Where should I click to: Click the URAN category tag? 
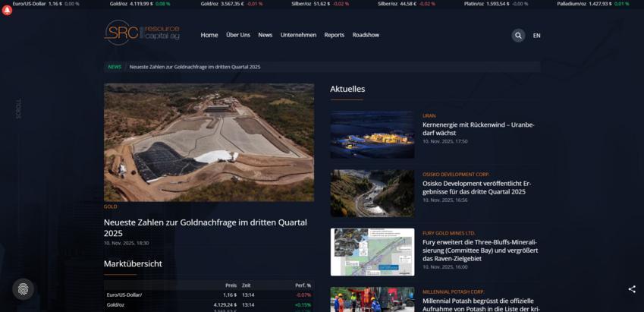pyautogui.click(x=429, y=116)
